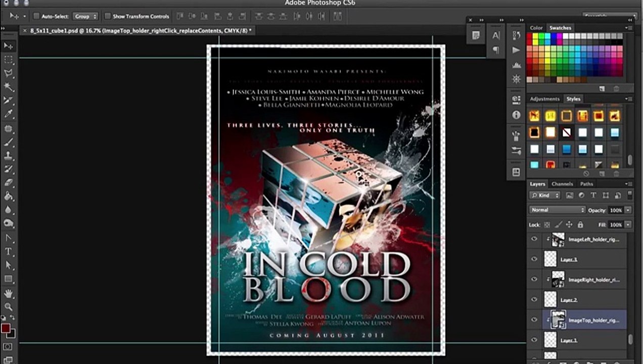Select the Path Selection tool
Image resolution: width=643 pixels, height=364 pixels.
(x=9, y=265)
